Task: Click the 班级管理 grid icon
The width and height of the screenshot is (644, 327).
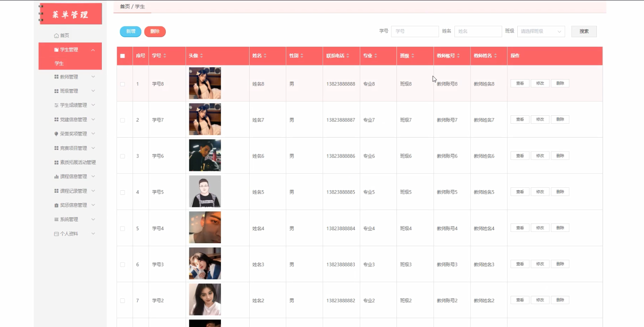Action: 56,91
